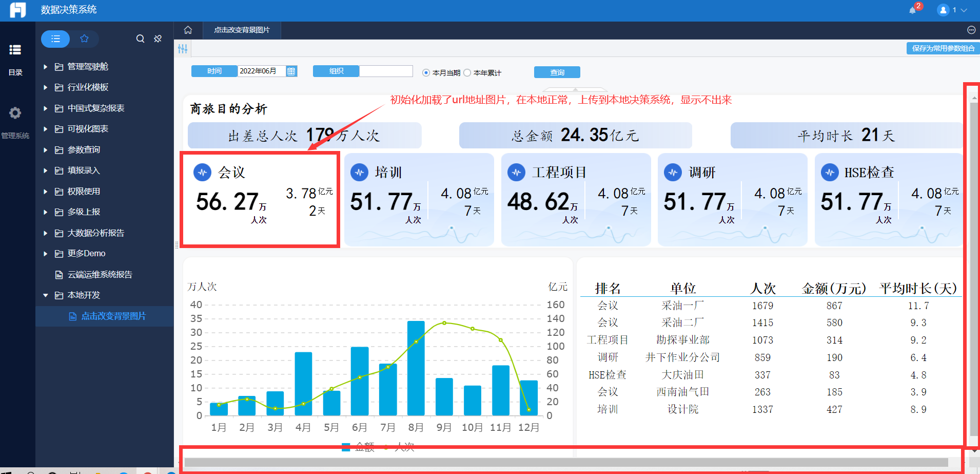The image size is (980, 474).
Task: Click the 调研 card pulse icon
Action: (x=673, y=173)
